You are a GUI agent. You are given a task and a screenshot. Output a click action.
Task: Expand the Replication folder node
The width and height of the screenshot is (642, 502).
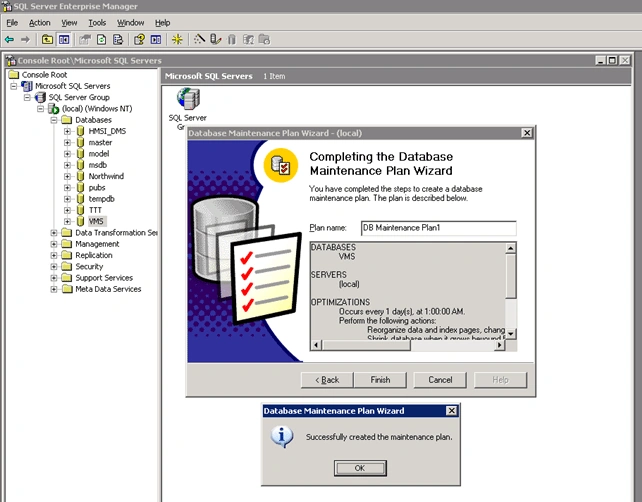tap(54, 255)
